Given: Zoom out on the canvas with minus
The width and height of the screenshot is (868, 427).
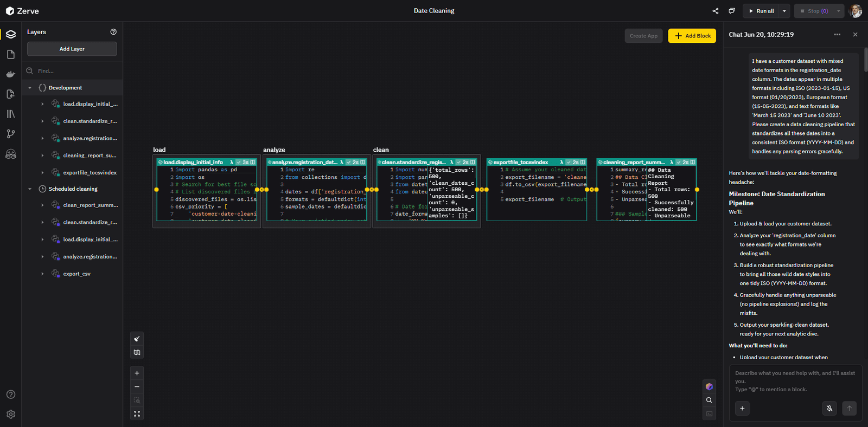Looking at the screenshot, I should coord(137,387).
